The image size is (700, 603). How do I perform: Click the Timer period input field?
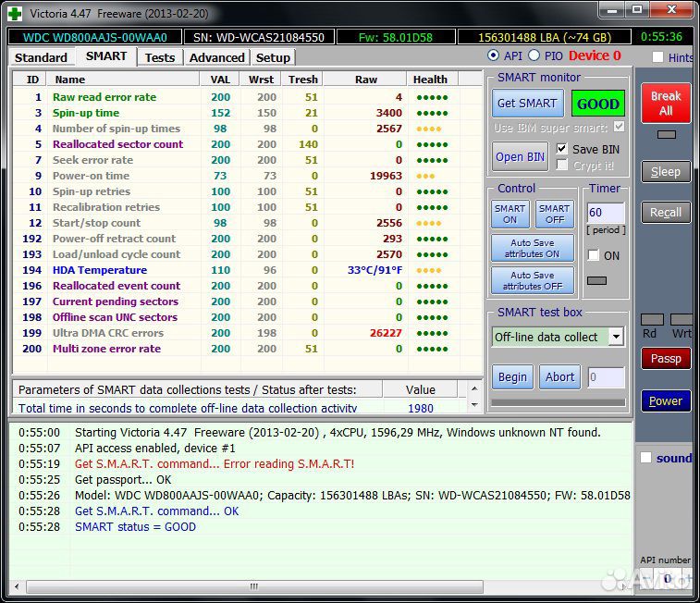[606, 213]
